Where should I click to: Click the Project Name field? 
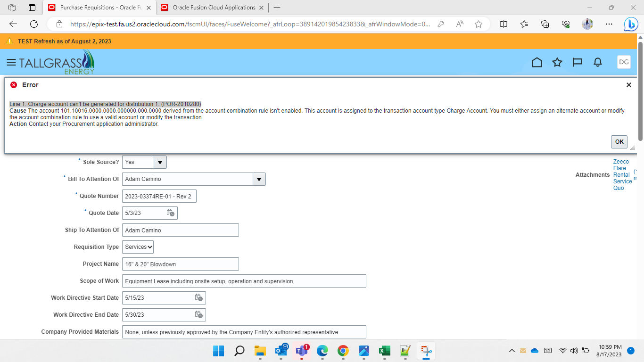[x=181, y=264]
